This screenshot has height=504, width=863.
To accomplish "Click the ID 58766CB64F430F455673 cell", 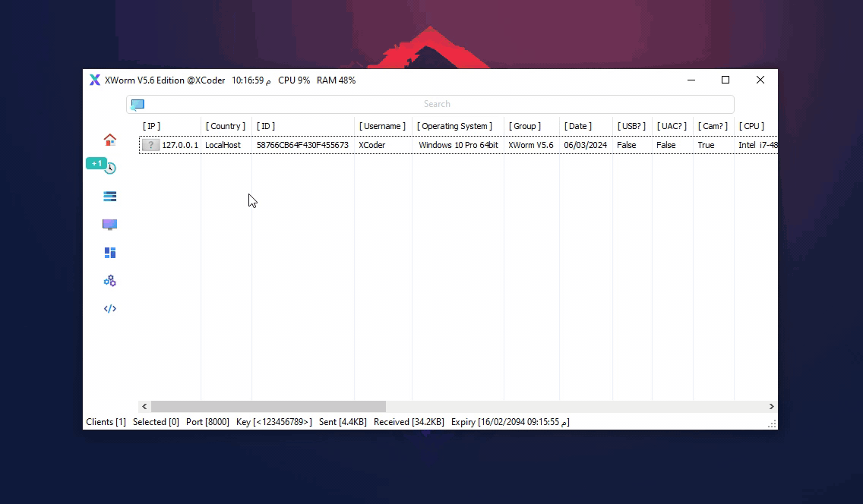I will [x=302, y=145].
